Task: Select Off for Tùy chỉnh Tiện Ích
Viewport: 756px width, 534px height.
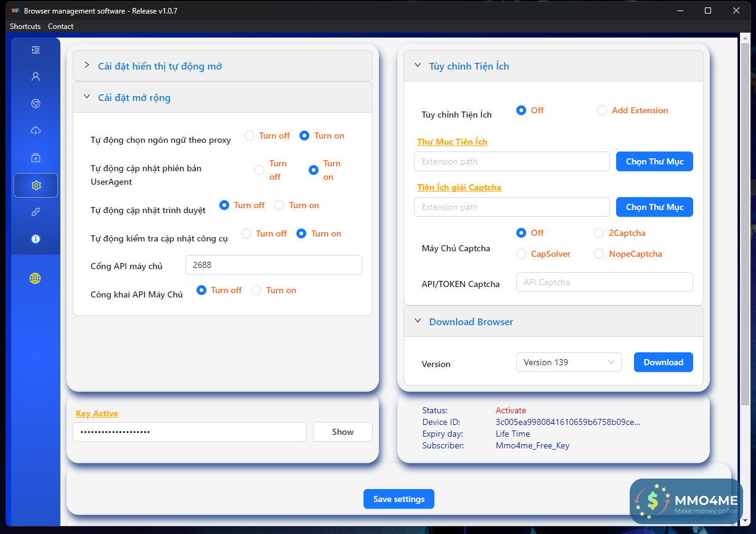Action: (x=521, y=110)
